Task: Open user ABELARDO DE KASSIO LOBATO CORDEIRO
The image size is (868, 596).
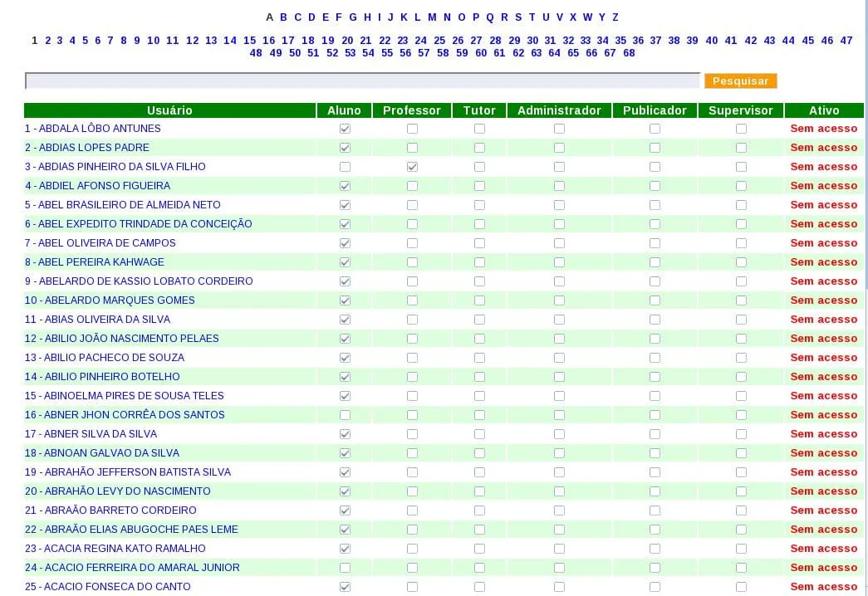Action: (139, 281)
